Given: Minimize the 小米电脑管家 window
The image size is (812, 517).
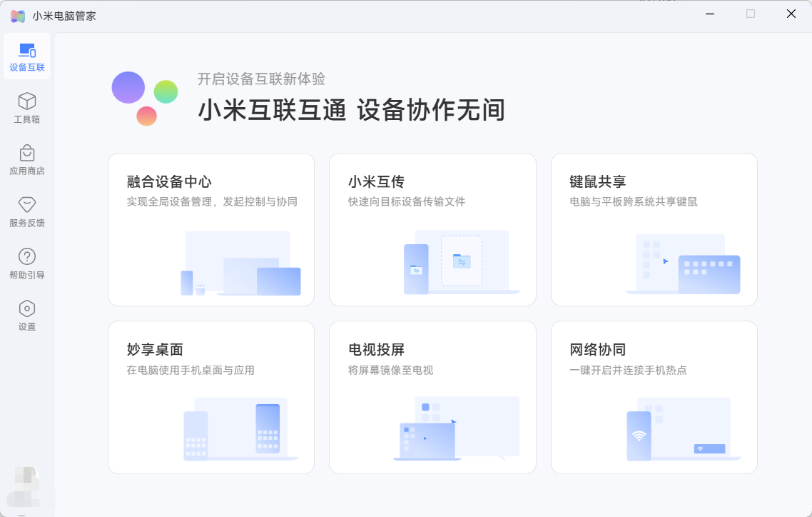Looking at the screenshot, I should pyautogui.click(x=710, y=14).
